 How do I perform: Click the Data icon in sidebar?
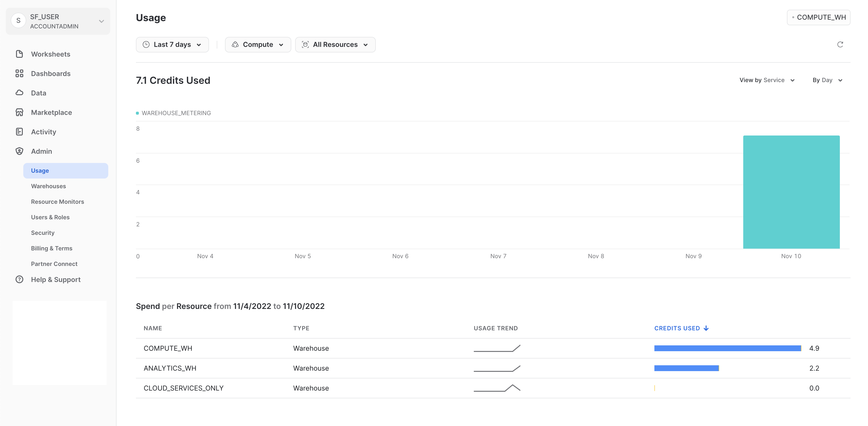(19, 93)
